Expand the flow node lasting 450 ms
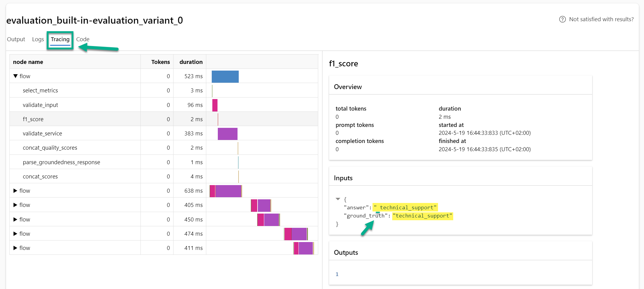This screenshot has height=289, width=644. [15, 220]
